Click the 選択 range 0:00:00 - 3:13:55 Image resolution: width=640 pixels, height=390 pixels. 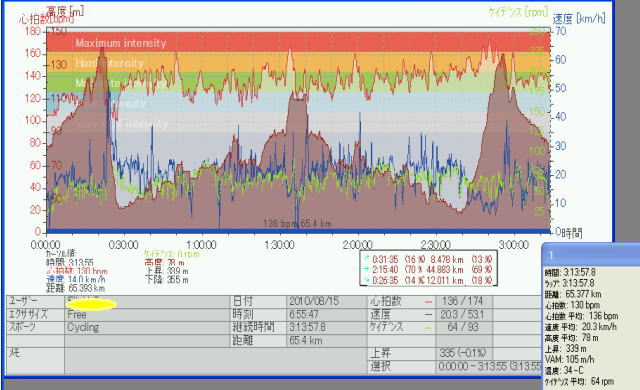click(489, 366)
